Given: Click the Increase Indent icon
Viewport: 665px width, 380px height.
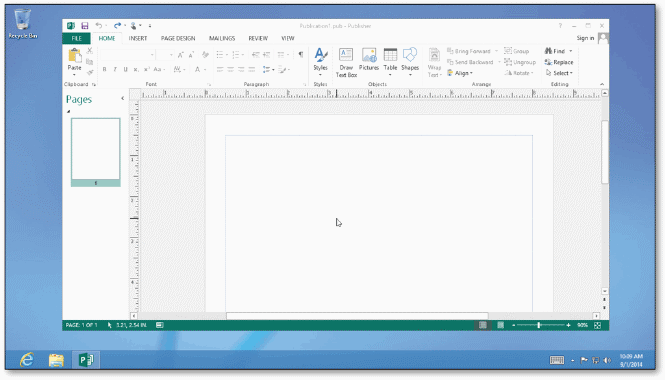Looking at the screenshot, I should click(266, 55).
